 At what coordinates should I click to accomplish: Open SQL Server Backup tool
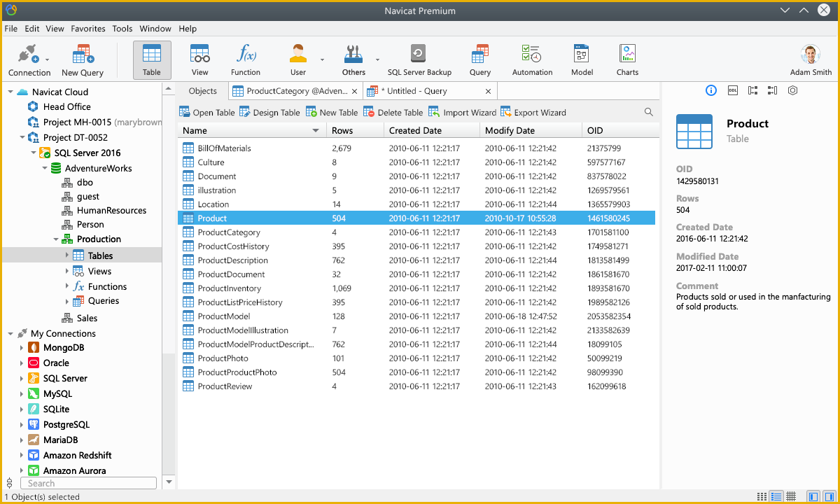tap(419, 55)
